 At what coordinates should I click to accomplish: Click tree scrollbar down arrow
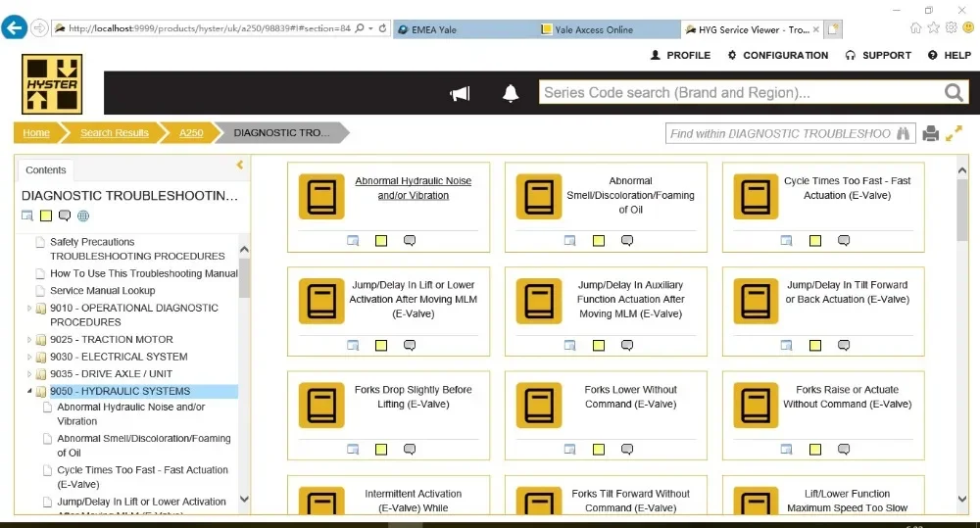tap(244, 499)
